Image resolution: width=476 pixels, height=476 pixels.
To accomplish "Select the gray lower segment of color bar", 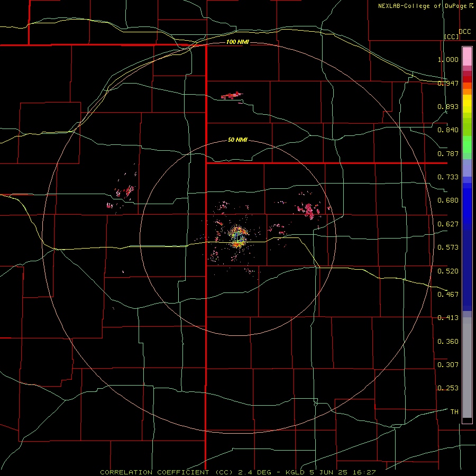I will (467, 368).
